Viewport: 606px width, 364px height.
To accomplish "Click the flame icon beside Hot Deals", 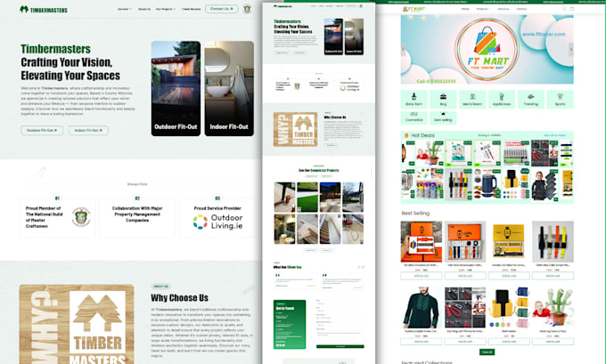I will pos(406,135).
